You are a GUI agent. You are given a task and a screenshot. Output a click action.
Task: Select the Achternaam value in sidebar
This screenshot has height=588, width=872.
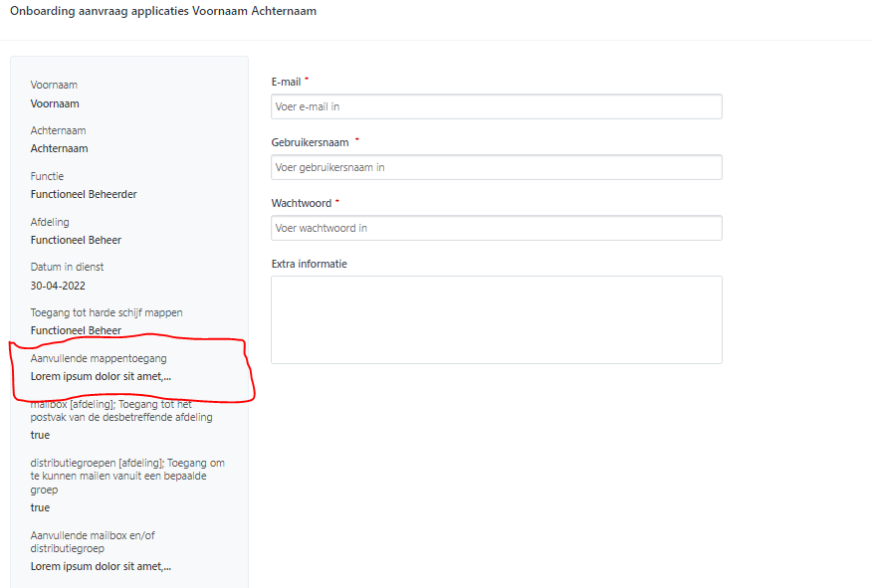[x=59, y=148]
